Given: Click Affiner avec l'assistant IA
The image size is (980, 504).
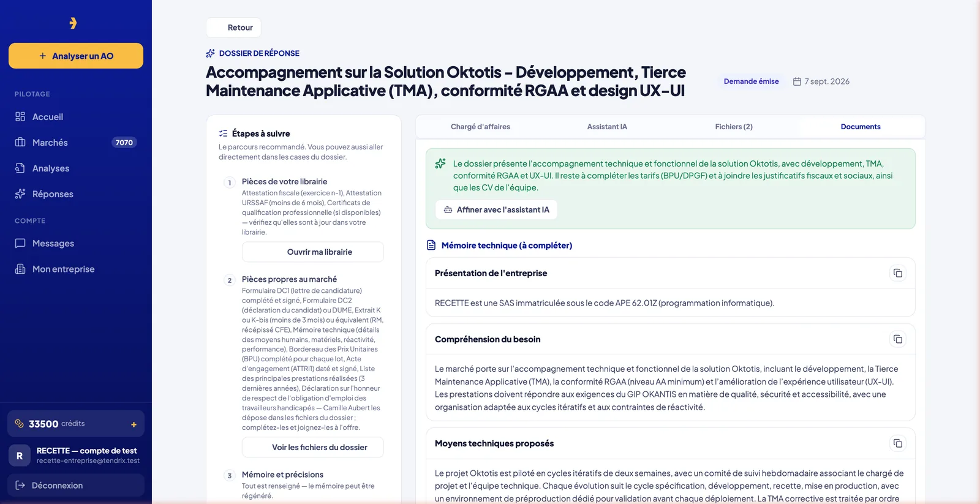Looking at the screenshot, I should tap(496, 209).
